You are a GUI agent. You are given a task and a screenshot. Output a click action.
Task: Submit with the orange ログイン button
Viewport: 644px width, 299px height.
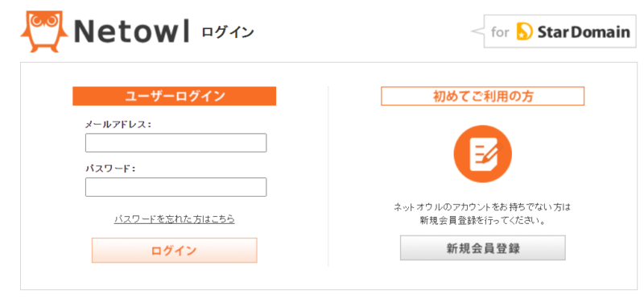click(174, 250)
